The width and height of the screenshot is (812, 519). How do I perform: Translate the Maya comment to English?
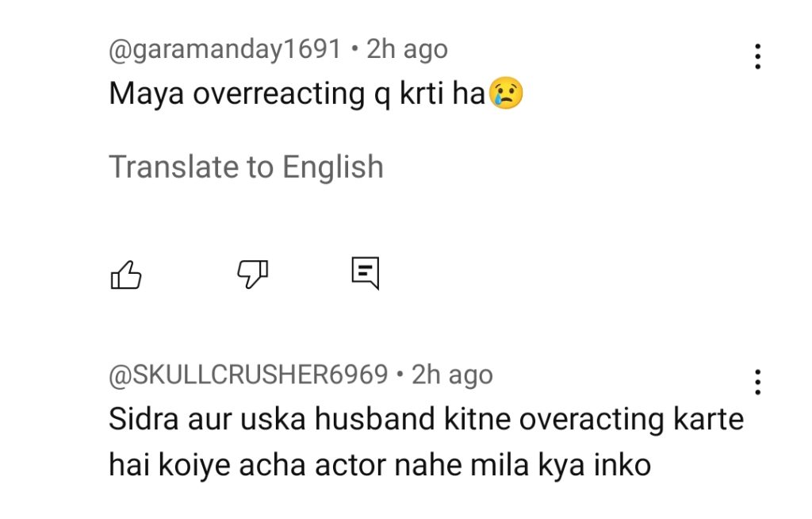click(246, 167)
